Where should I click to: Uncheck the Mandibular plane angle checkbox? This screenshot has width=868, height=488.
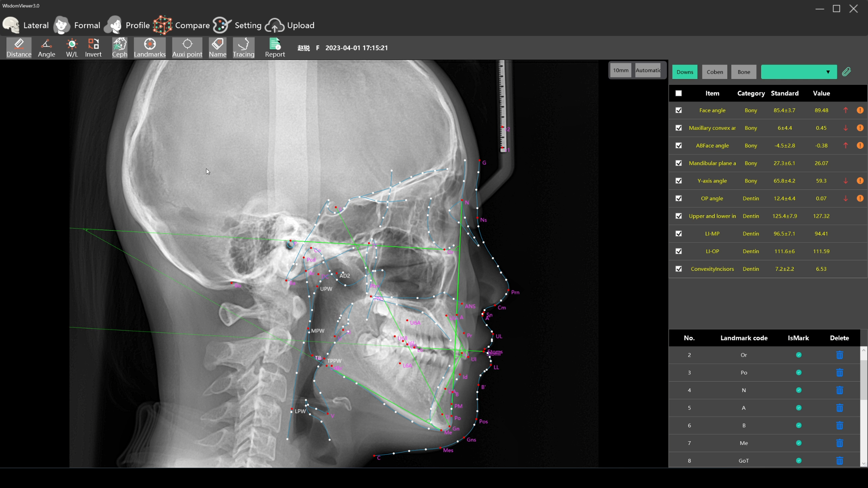point(679,163)
